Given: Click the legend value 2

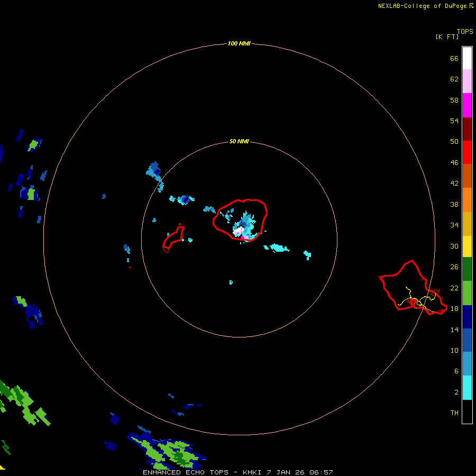Looking at the screenshot, I should click(x=456, y=392).
